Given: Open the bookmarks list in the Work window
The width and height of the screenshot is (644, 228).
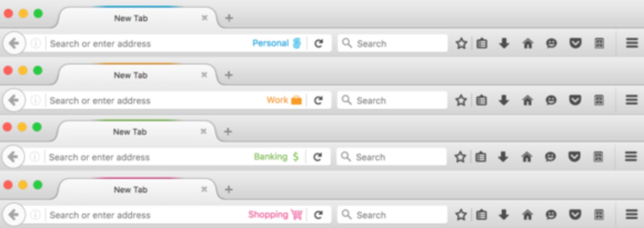Looking at the screenshot, I should 481,100.
